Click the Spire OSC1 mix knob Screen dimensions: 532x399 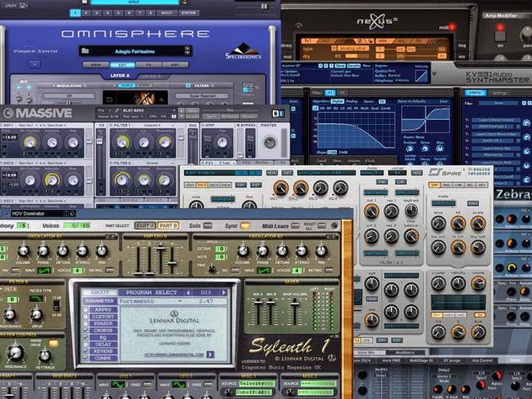coord(281,187)
